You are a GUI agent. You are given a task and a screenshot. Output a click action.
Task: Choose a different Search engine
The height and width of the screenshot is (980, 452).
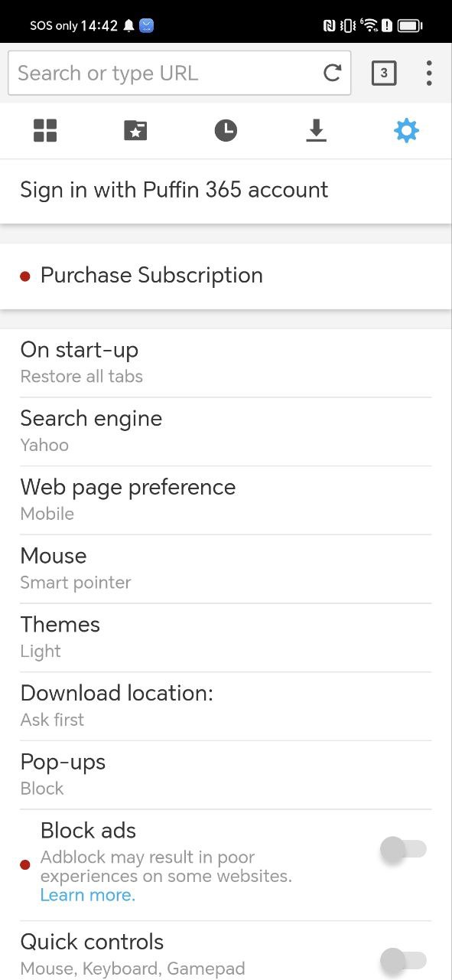point(226,432)
